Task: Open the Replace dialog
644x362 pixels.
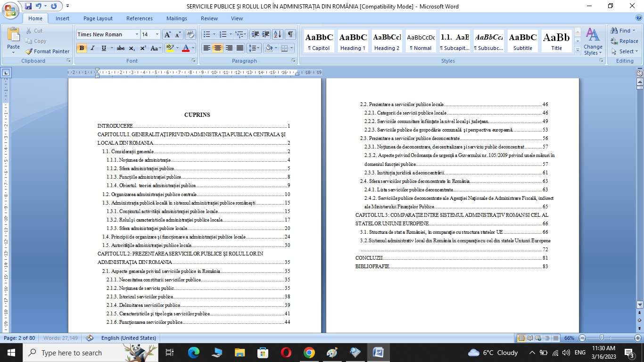Action: [x=625, y=41]
